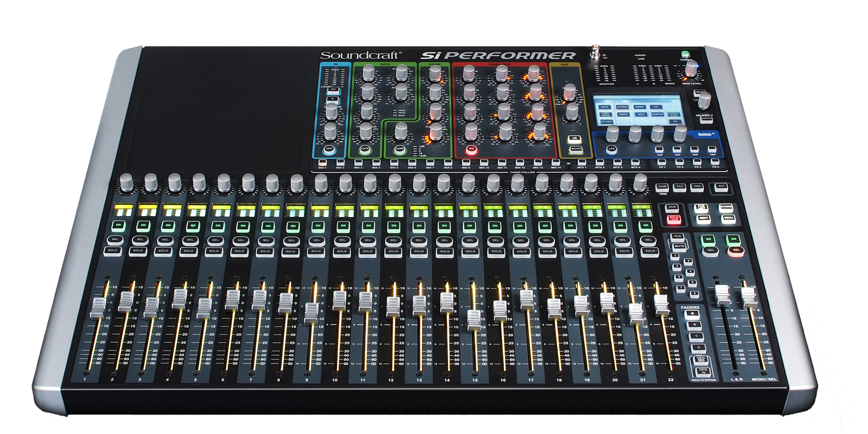Select the VCA group mode button
Screen dimensions: 868x434
(x=676, y=237)
